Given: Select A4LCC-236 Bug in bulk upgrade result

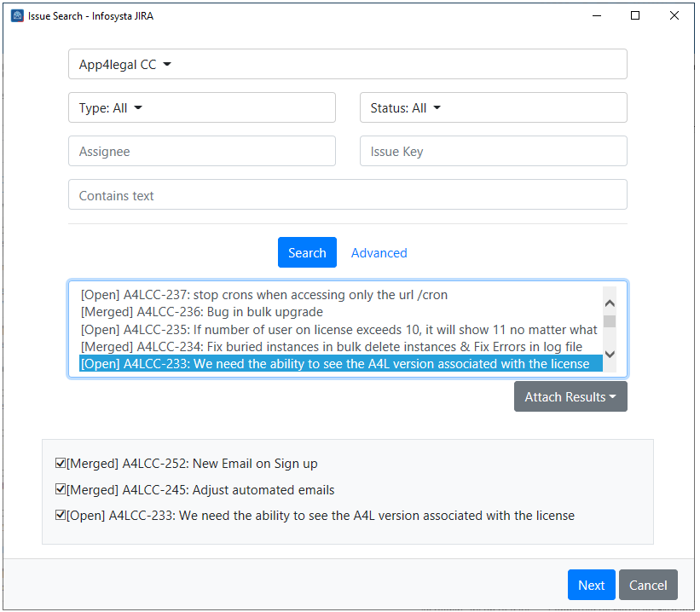Looking at the screenshot, I should (202, 312).
